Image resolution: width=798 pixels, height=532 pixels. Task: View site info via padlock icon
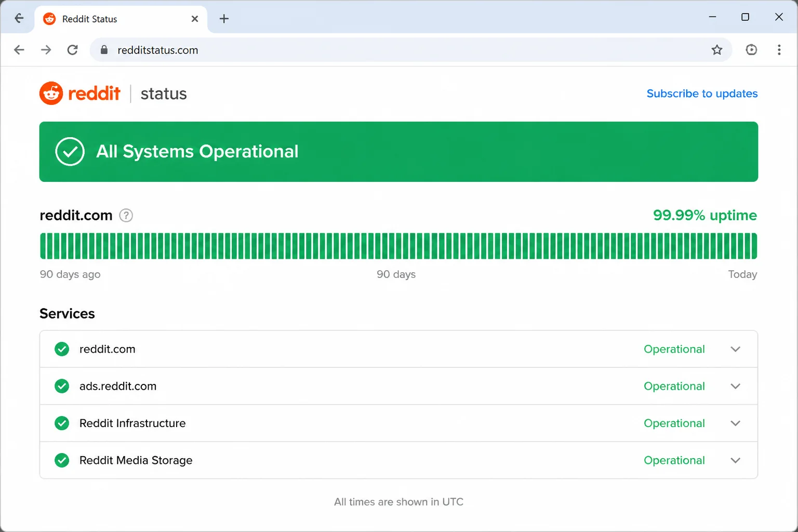[104, 50]
